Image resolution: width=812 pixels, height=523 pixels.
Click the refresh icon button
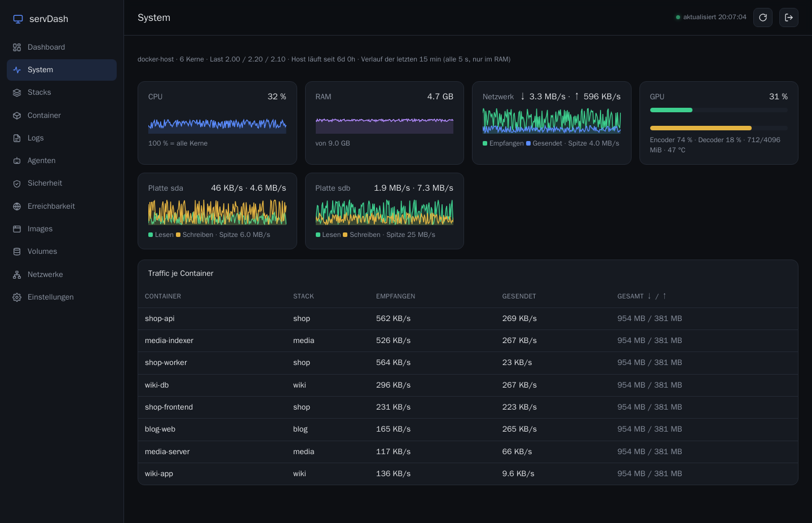763,17
